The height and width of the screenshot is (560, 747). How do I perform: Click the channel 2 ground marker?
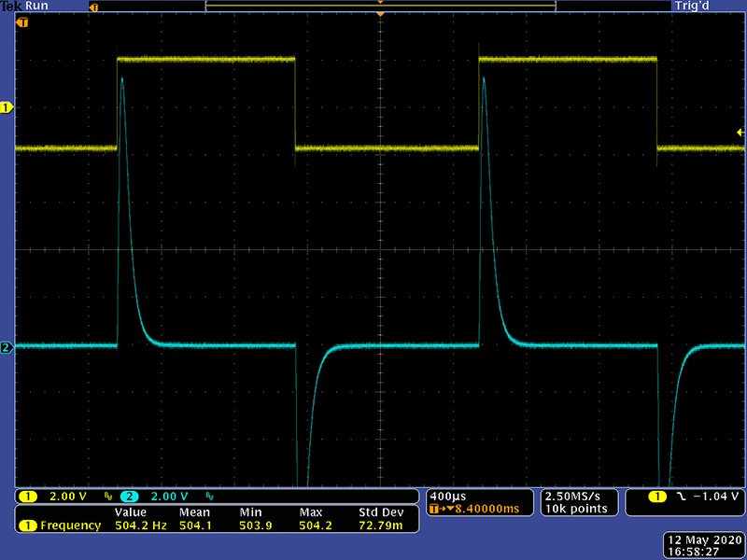click(7, 348)
